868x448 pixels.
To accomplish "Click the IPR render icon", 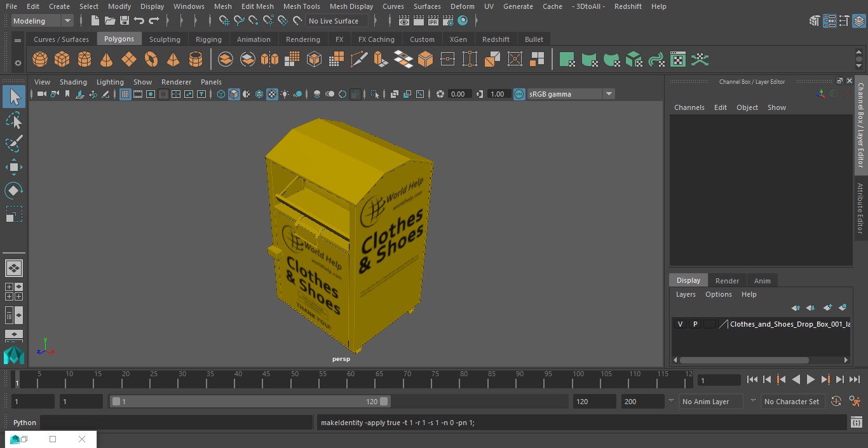I will [x=433, y=21].
